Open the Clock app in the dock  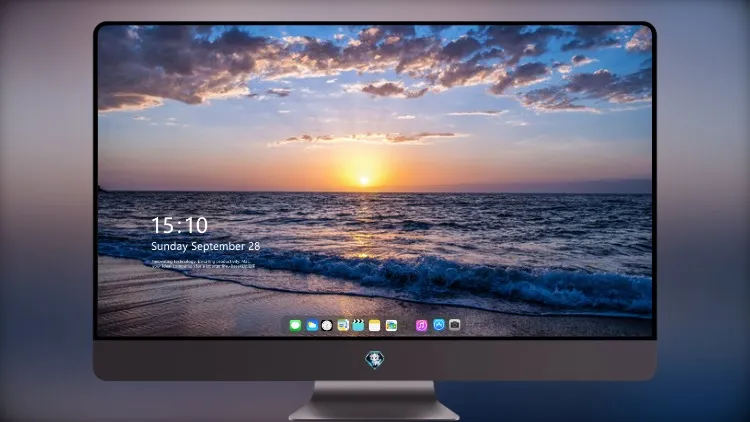[327, 325]
